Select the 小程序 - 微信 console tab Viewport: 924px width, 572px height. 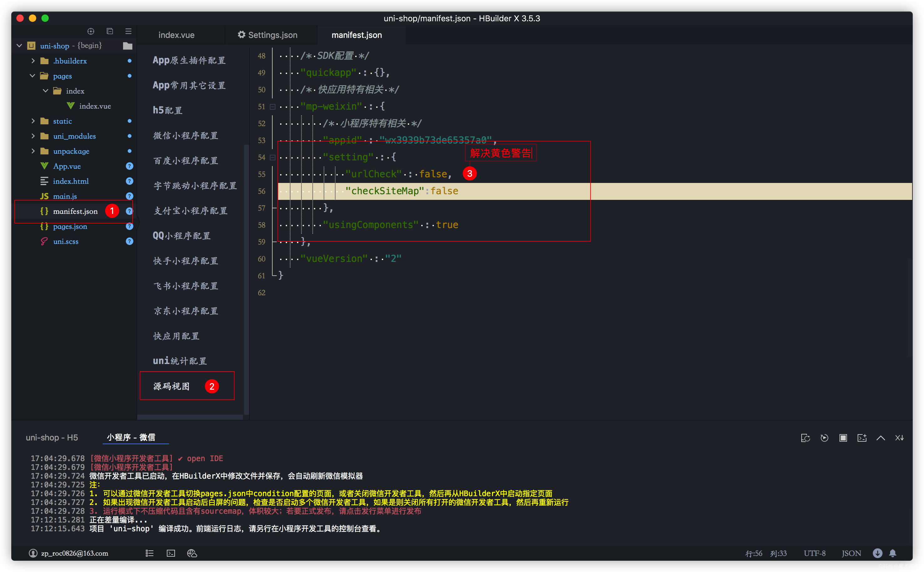(131, 437)
